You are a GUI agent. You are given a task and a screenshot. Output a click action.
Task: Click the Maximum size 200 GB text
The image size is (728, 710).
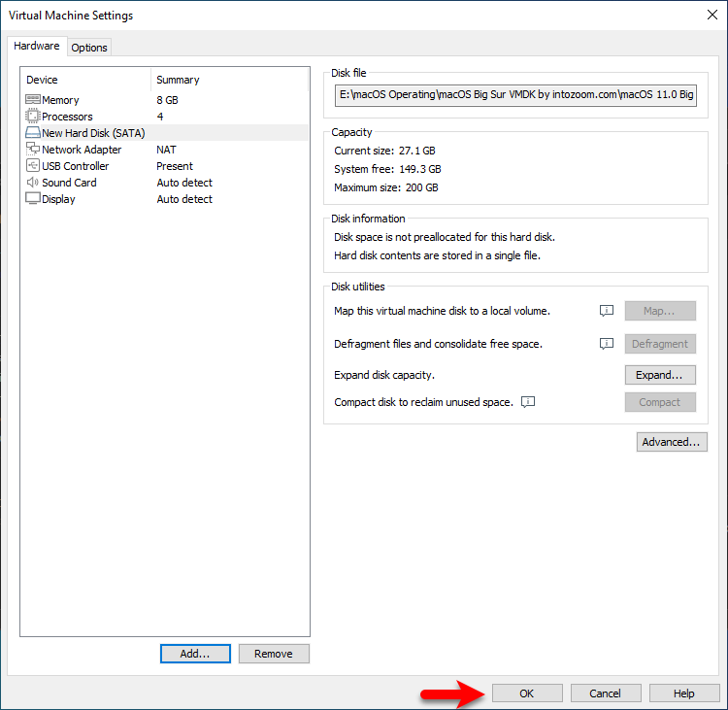pyautogui.click(x=386, y=187)
